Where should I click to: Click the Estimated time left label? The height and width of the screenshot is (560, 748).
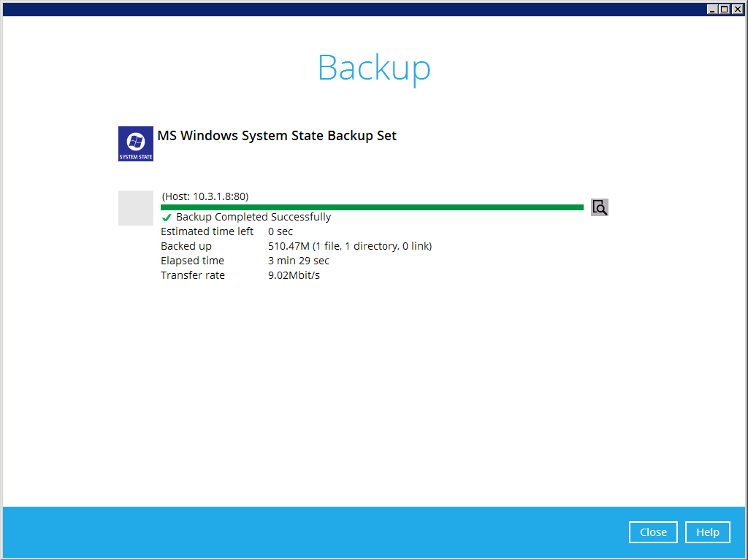pos(207,231)
